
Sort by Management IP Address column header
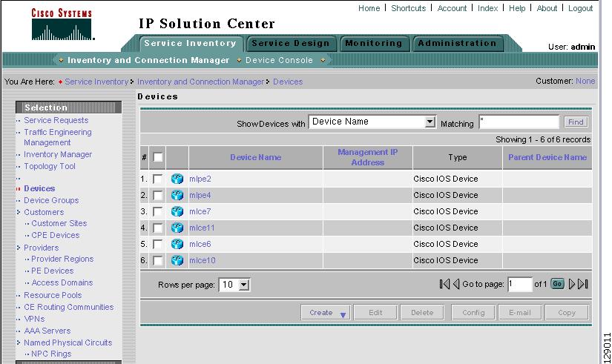(368, 157)
